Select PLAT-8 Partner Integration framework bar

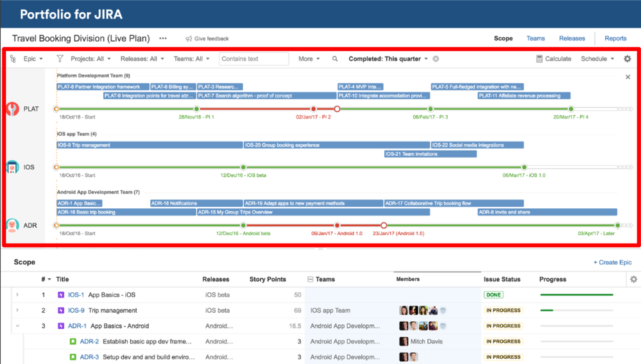point(103,87)
